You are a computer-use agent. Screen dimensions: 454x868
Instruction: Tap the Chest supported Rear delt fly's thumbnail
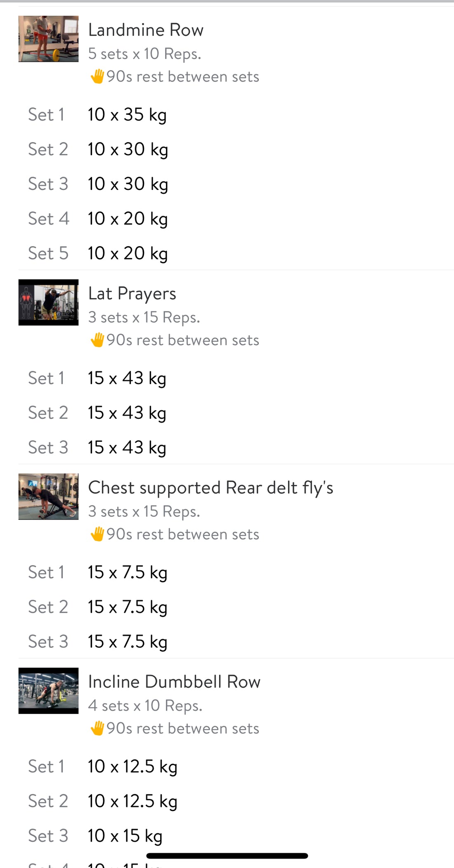click(48, 496)
